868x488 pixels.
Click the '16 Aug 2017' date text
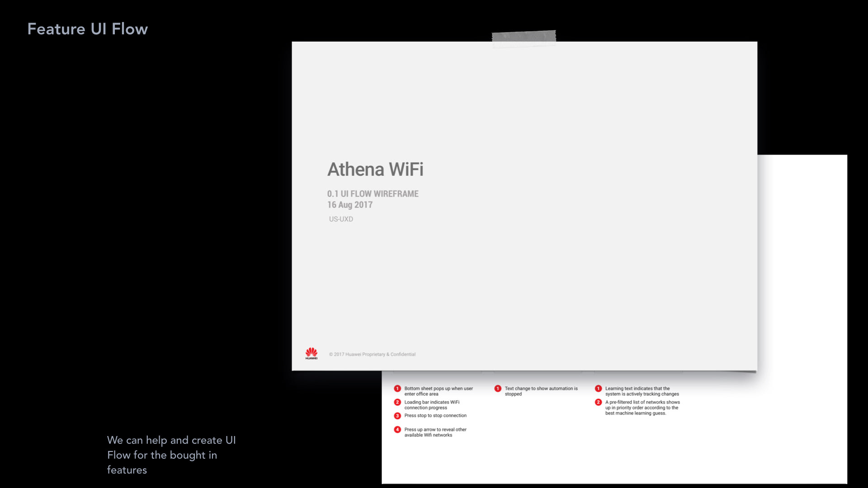(x=350, y=205)
